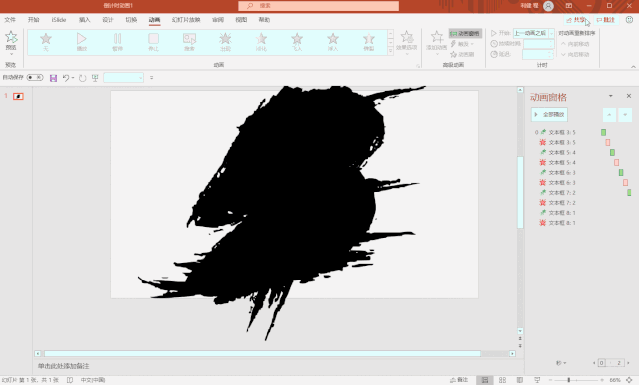Viewport: 639px width, 385px height.
Task: Click the redo icon in quick access toolbar
Action: pos(83,78)
